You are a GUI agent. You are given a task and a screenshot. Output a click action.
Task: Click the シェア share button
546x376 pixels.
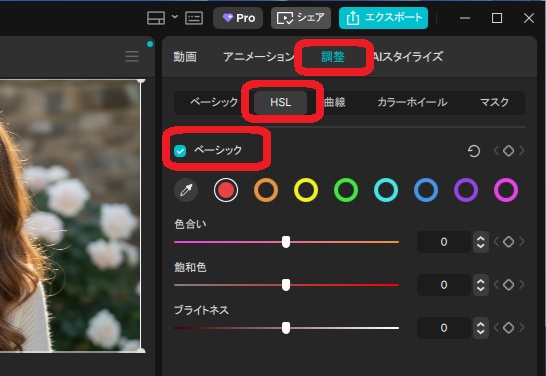301,18
